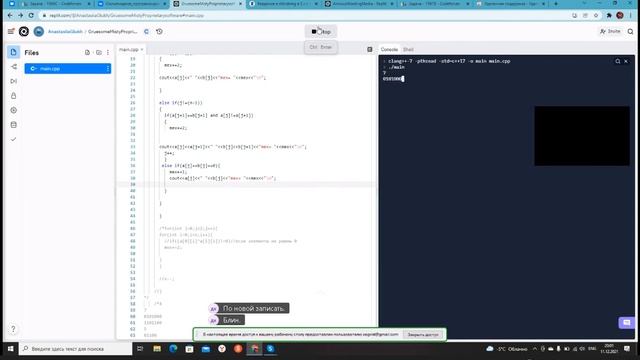This screenshot has height=360, width=640.
Task: Clear the console with the X icon
Action: (x=626, y=61)
